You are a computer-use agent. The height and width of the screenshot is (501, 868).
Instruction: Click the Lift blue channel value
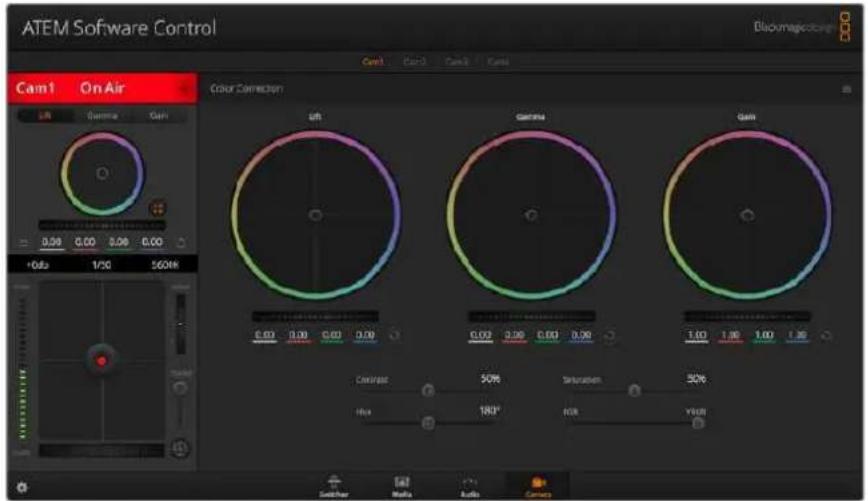tap(365, 336)
